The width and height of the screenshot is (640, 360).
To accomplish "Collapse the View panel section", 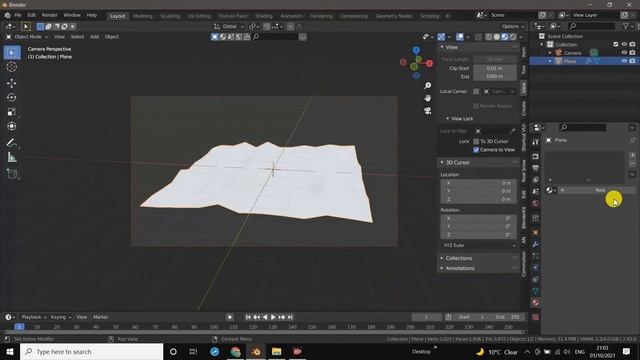I will click(442, 47).
